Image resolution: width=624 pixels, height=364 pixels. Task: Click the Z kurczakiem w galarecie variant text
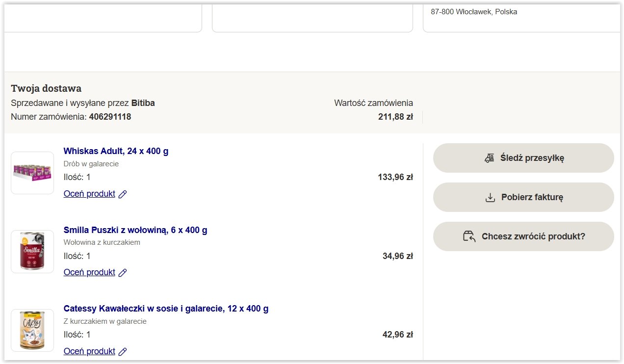[x=105, y=321]
